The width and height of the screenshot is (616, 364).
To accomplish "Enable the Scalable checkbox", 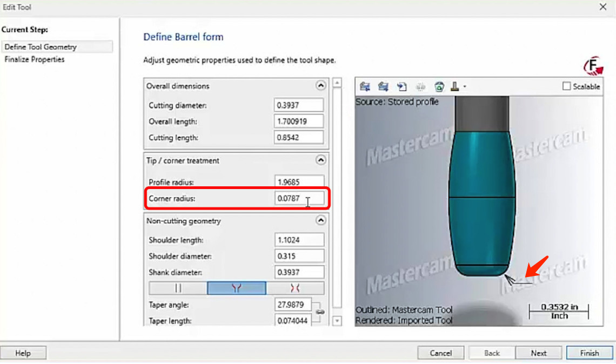I will point(566,86).
